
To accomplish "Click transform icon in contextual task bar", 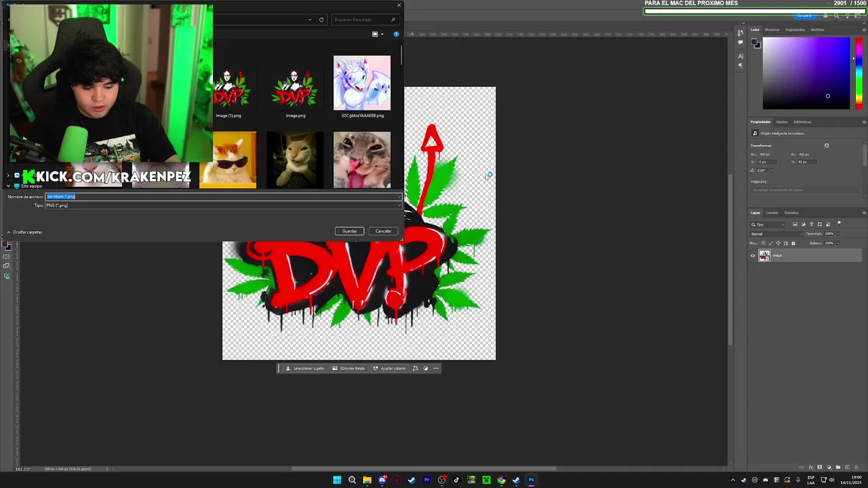I will (415, 369).
